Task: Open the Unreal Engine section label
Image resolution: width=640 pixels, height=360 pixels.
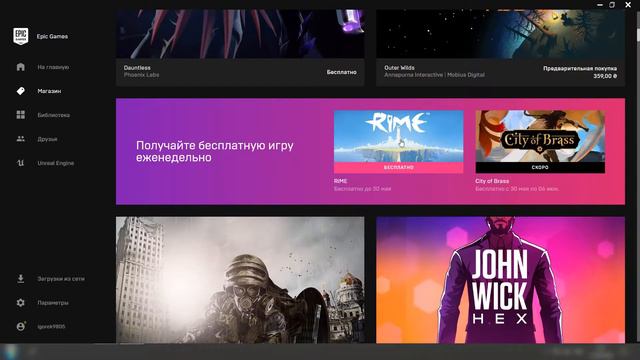Action: point(56,163)
